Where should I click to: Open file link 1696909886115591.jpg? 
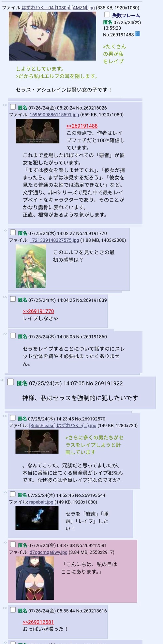54,115
